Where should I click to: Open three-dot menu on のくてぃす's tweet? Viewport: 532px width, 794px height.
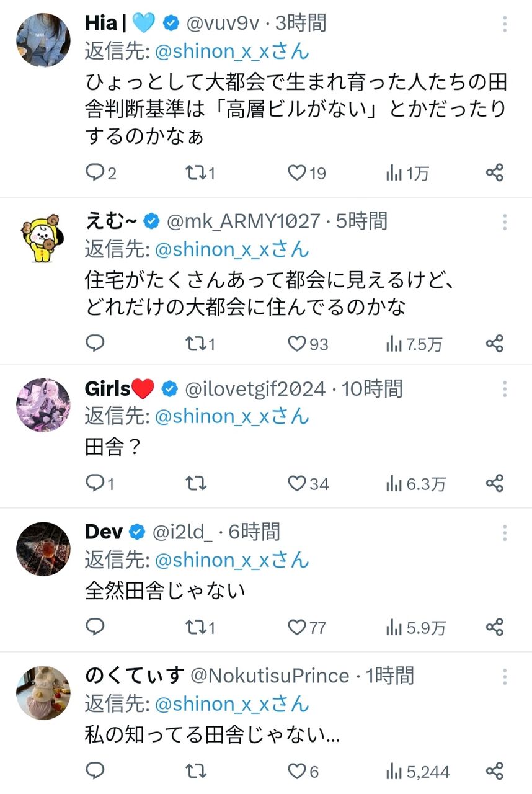click(x=505, y=677)
